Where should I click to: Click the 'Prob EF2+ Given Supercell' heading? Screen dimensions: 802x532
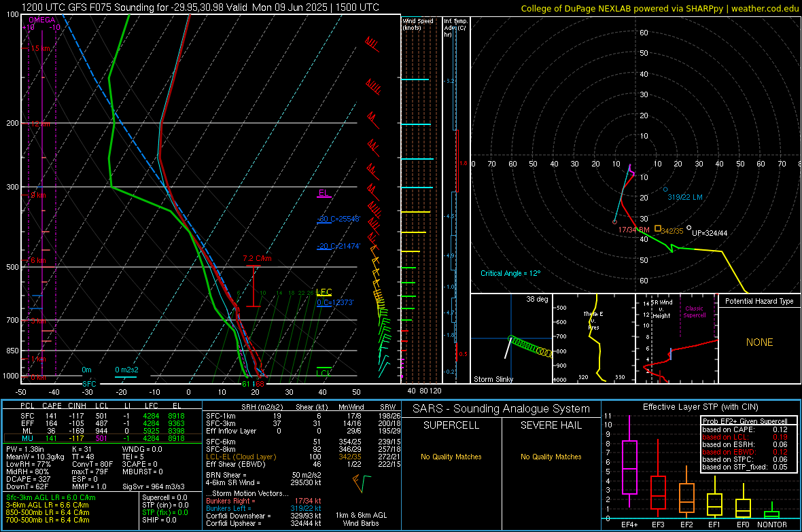point(745,421)
